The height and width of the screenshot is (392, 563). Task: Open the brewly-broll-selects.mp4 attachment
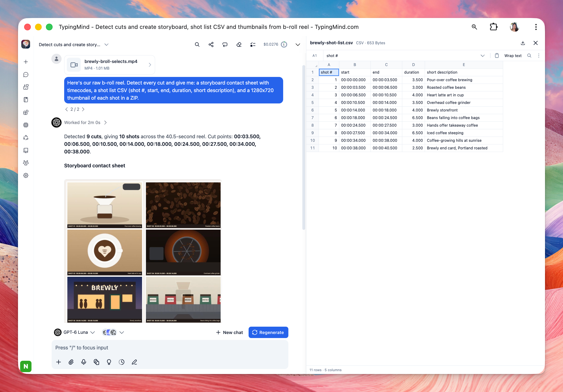[110, 65]
